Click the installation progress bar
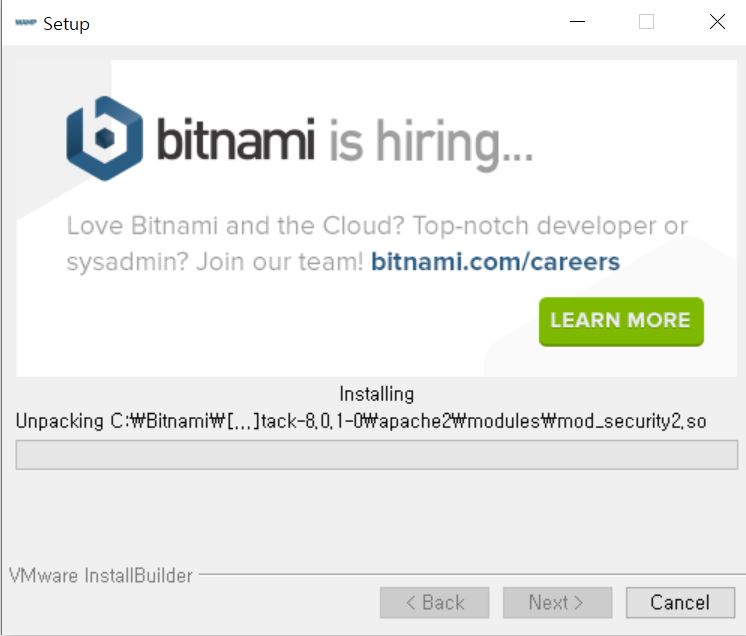The width and height of the screenshot is (746, 636). click(x=377, y=455)
